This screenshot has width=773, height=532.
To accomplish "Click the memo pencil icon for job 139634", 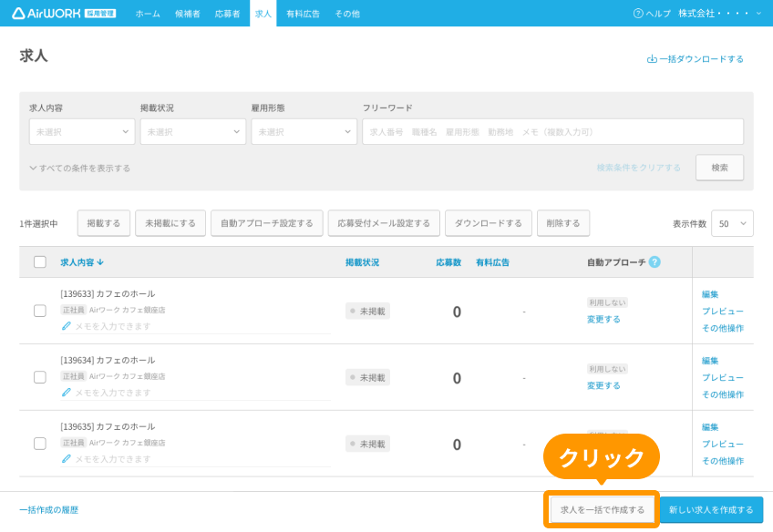I will point(66,393).
